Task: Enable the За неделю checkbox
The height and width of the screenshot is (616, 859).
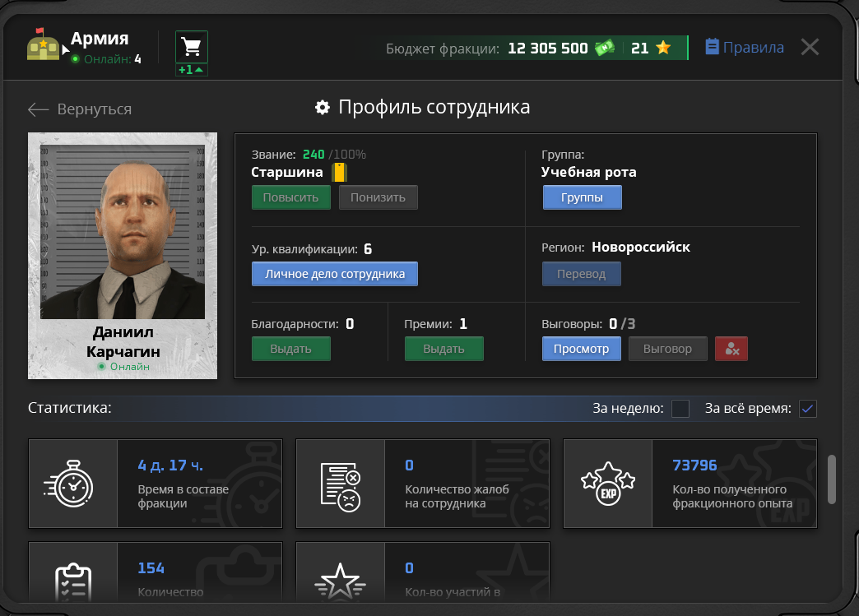Action: pos(680,409)
